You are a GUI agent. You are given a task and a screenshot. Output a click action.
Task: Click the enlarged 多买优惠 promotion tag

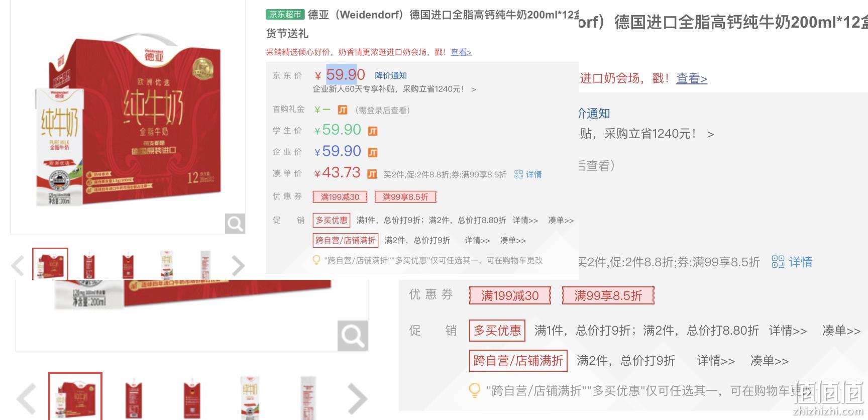pos(497,331)
